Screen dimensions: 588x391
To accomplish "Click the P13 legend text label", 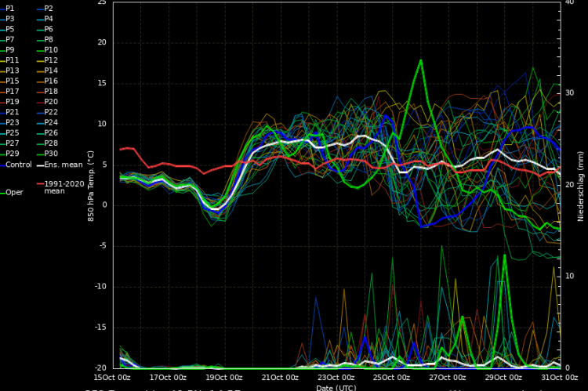I will coord(13,71).
